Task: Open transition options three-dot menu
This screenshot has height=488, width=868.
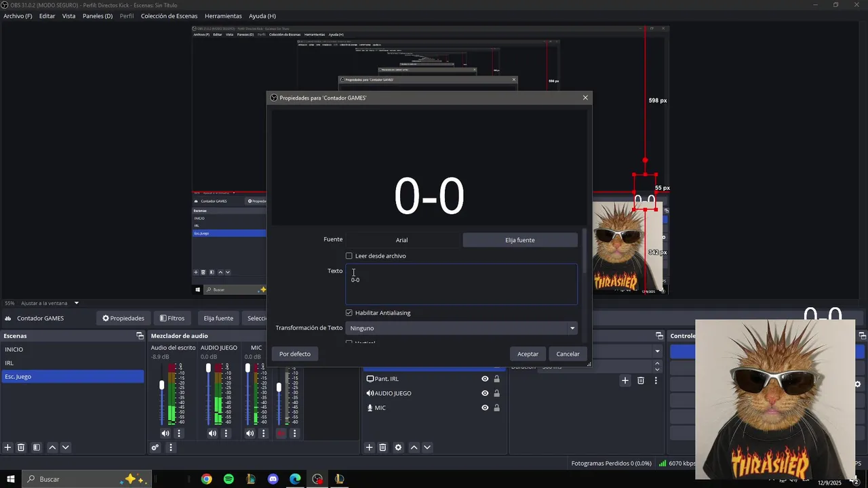Action: click(656, 381)
